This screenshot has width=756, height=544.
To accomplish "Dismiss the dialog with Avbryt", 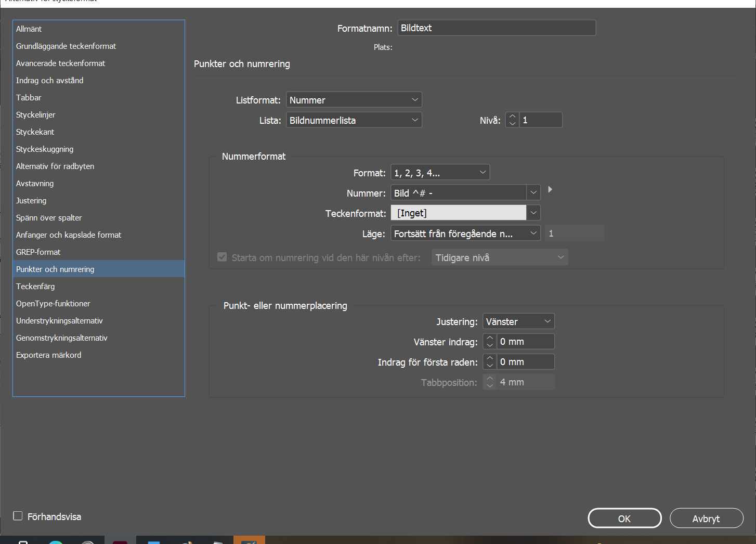I will coord(706,518).
